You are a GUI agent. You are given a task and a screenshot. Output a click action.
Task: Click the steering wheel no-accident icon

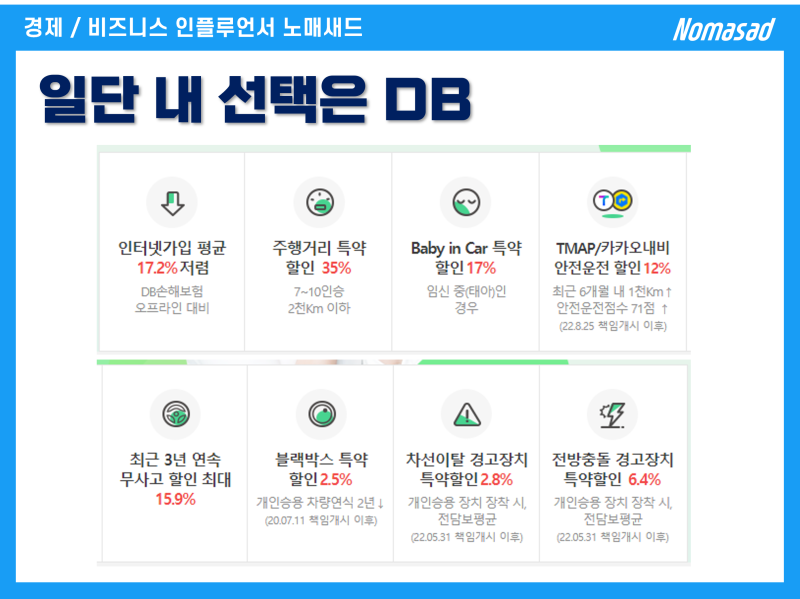176,414
